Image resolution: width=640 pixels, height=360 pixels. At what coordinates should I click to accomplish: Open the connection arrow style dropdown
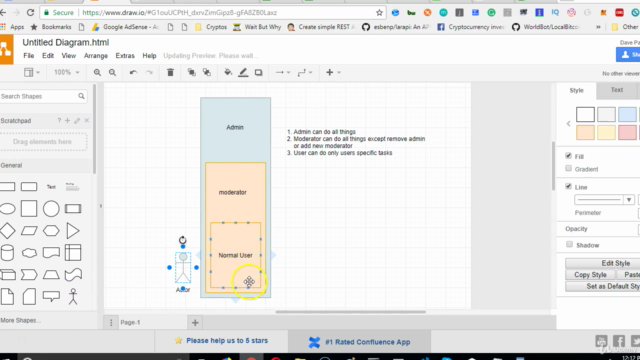coord(282,73)
